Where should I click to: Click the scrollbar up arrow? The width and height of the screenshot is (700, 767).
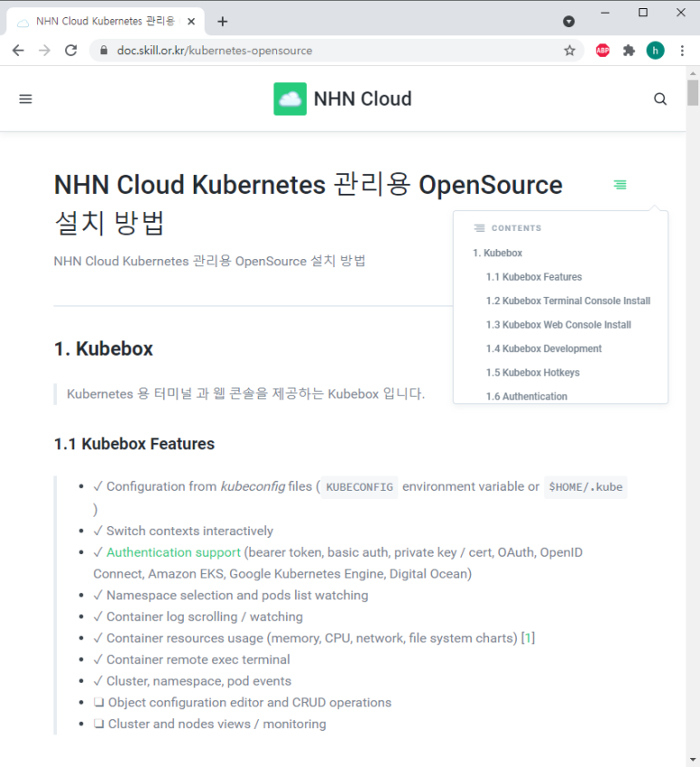click(692, 73)
